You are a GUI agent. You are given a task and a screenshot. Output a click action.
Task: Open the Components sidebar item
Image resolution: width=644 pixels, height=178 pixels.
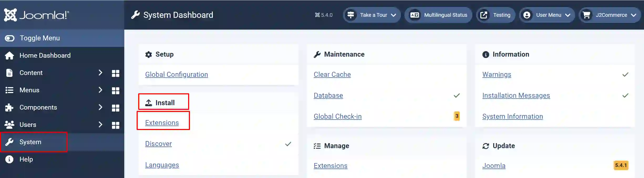pos(38,107)
